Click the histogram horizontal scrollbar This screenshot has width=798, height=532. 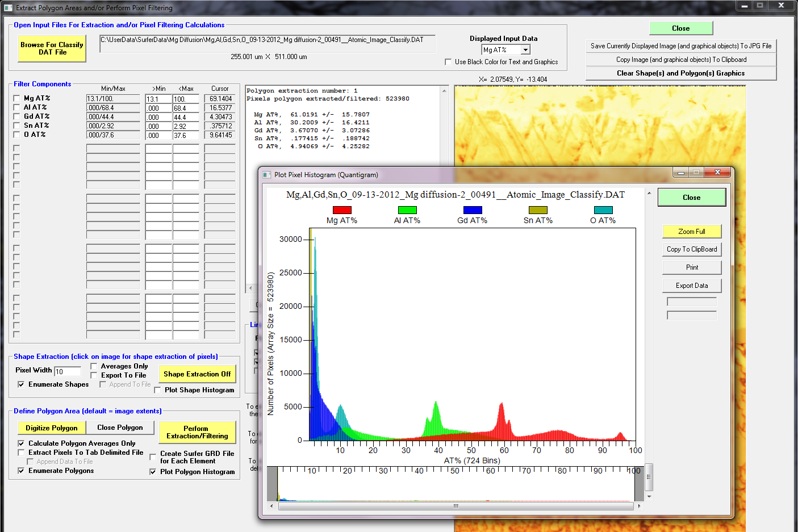tap(455, 505)
